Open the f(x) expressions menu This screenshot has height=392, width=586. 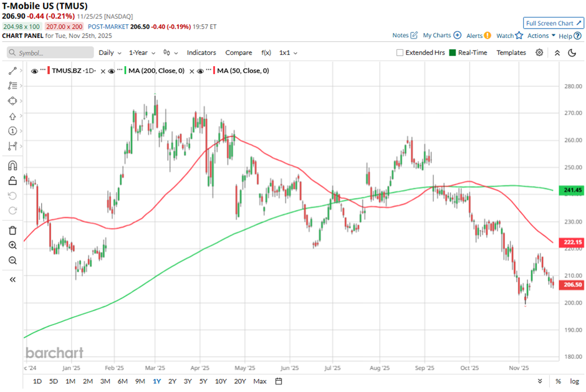pos(266,53)
